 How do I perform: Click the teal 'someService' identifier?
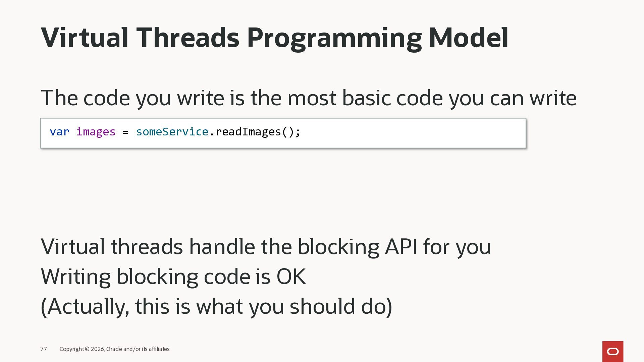pos(172,132)
